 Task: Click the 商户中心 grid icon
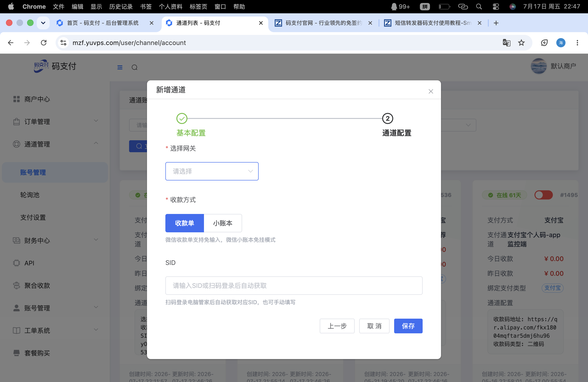16,99
